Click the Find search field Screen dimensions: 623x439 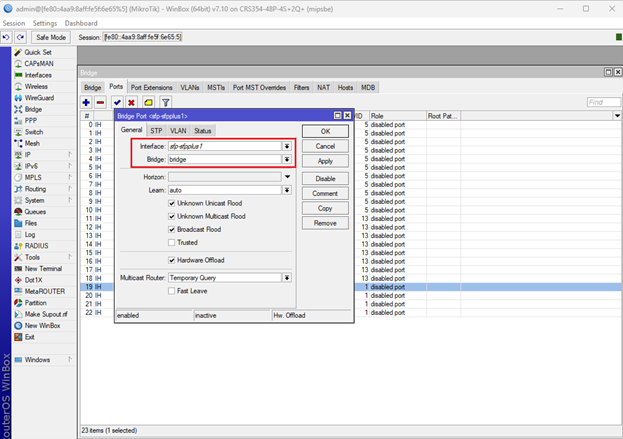pos(604,102)
